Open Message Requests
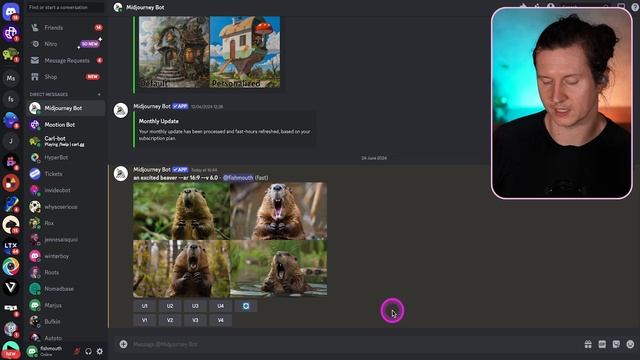The height and width of the screenshot is (360, 640). [66, 60]
